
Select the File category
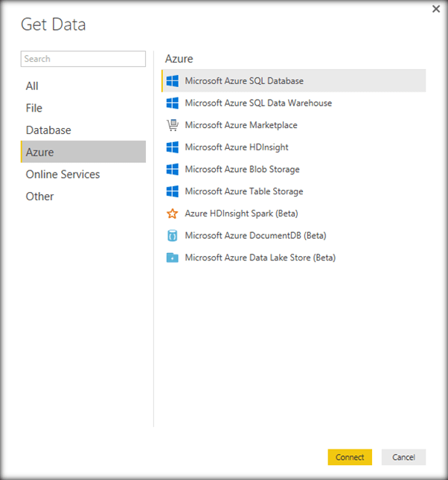click(34, 108)
